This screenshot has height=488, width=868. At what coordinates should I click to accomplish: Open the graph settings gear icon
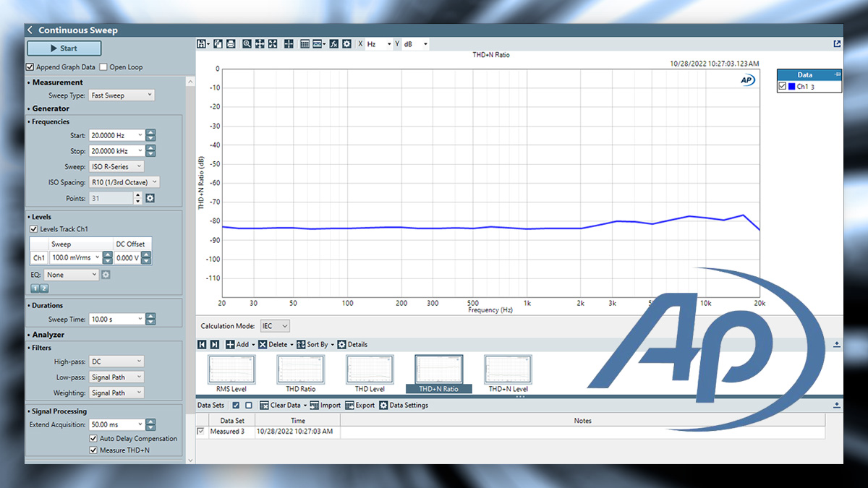tap(346, 43)
